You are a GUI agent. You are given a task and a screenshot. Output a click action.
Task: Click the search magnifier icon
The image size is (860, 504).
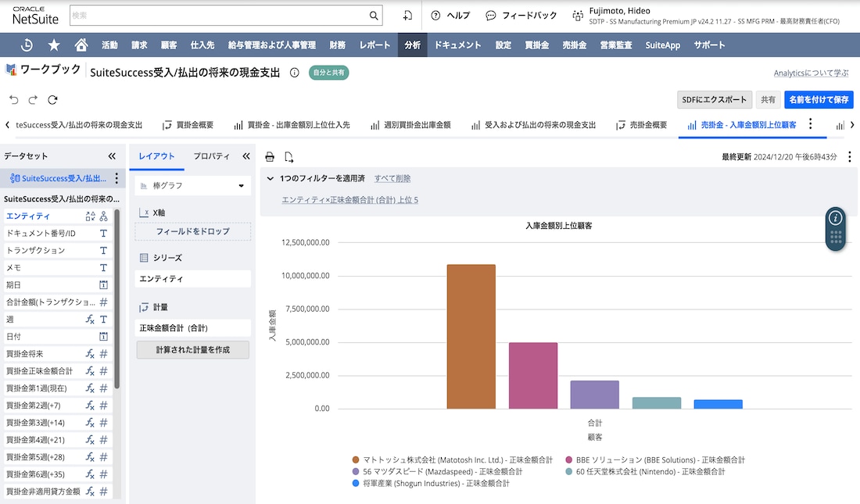coord(374,16)
